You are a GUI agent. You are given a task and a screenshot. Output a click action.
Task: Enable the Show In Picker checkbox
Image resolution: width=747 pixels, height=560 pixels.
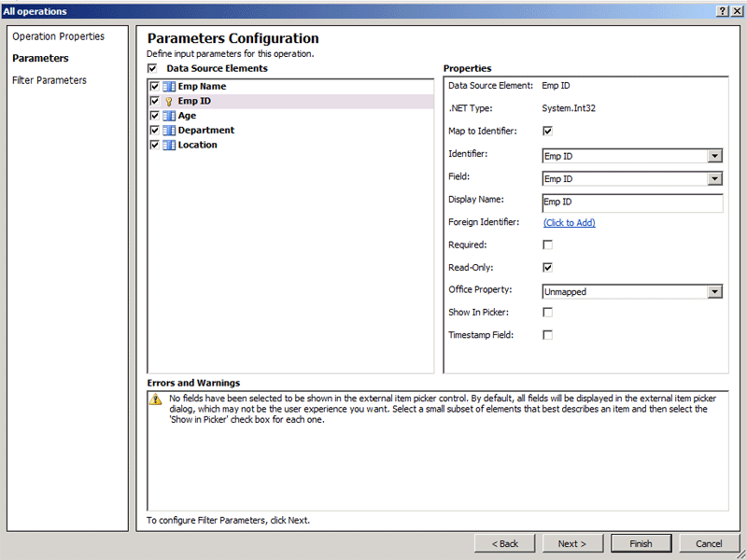[548, 313]
